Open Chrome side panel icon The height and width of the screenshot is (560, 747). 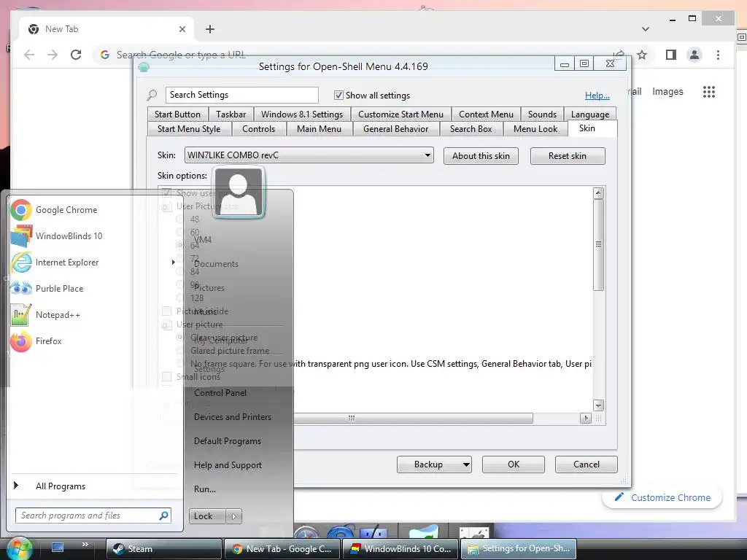coord(671,55)
